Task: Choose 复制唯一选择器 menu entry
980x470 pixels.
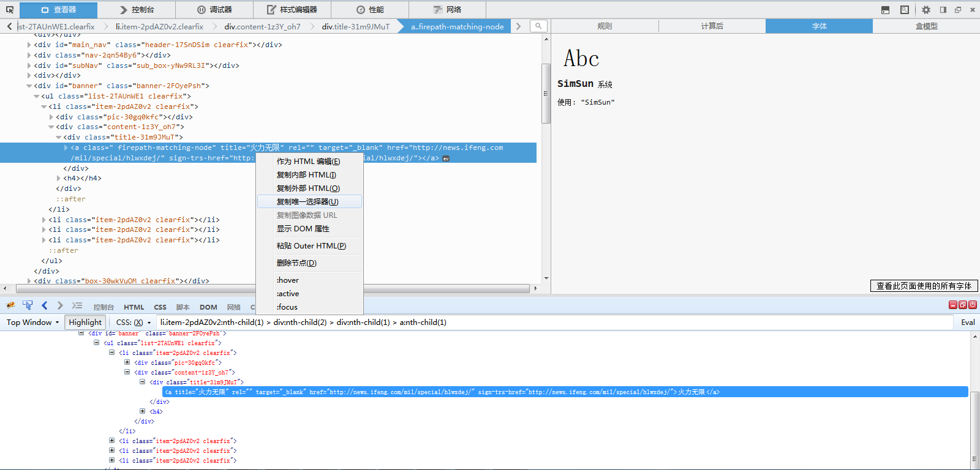Action: (x=309, y=202)
